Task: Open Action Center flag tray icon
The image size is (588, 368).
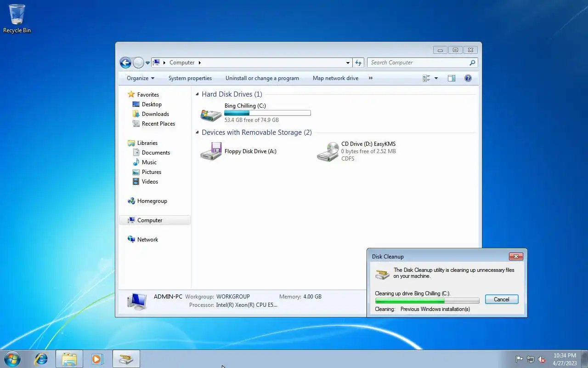Action: point(519,359)
